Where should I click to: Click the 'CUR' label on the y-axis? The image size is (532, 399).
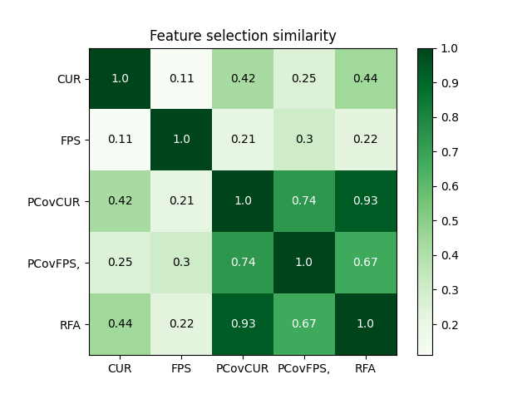(69, 79)
